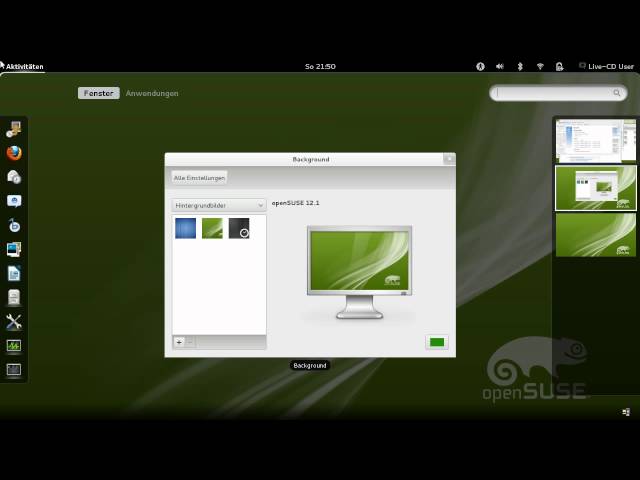Screen dimensions: 640x480
Task: Click the Alle Einstellungen button
Action: tap(199, 178)
